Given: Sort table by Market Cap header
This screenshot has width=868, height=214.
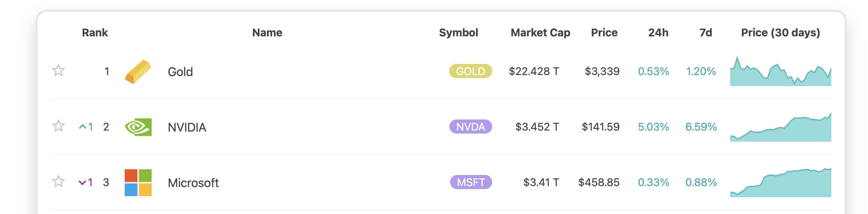Looking at the screenshot, I should [x=540, y=33].
